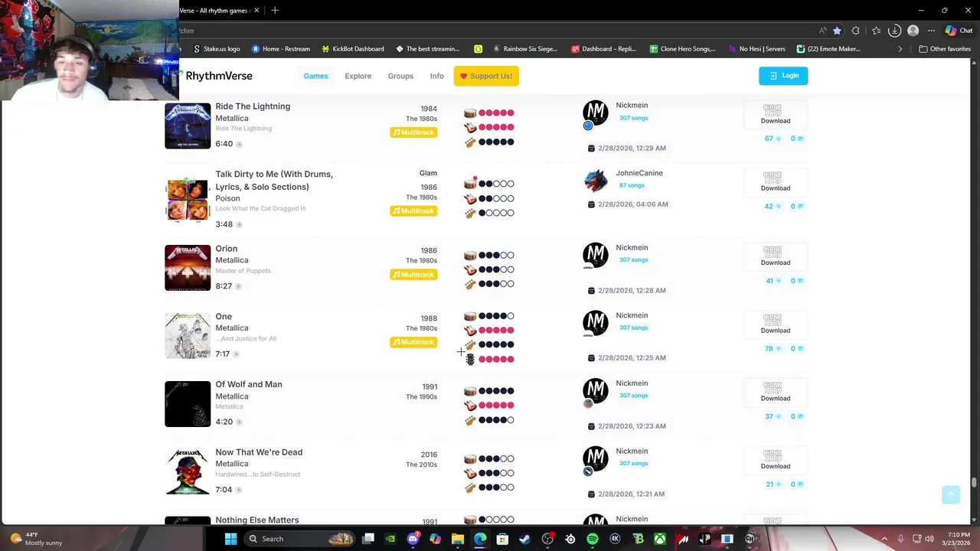Viewport: 980px width, 551px height.
Task: Open a new browser tab
Action: click(x=275, y=10)
